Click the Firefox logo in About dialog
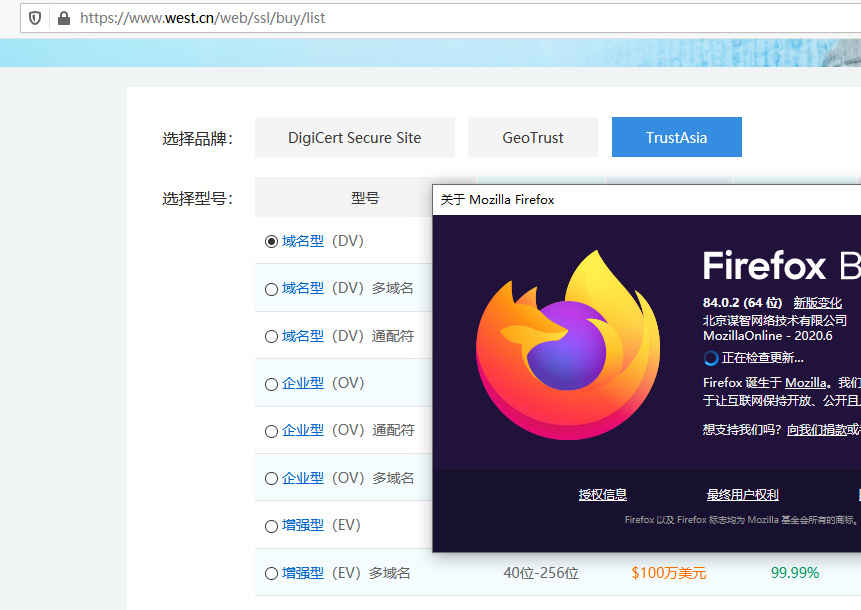The width and height of the screenshot is (861, 610). 567,346
